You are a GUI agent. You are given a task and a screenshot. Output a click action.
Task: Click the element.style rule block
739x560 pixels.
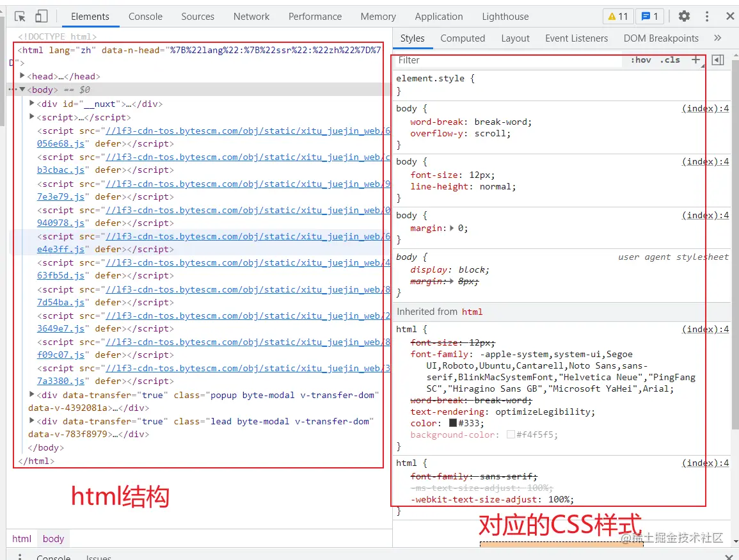(561, 85)
